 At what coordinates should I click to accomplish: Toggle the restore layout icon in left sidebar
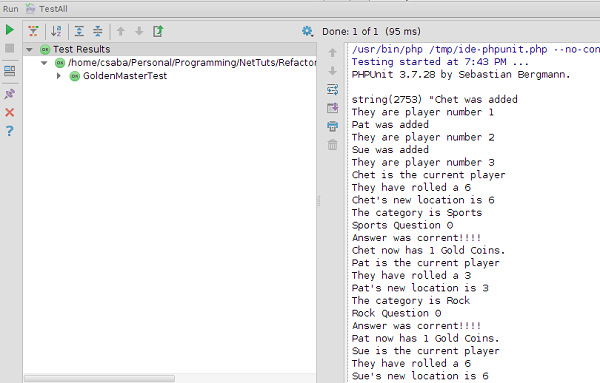10,70
